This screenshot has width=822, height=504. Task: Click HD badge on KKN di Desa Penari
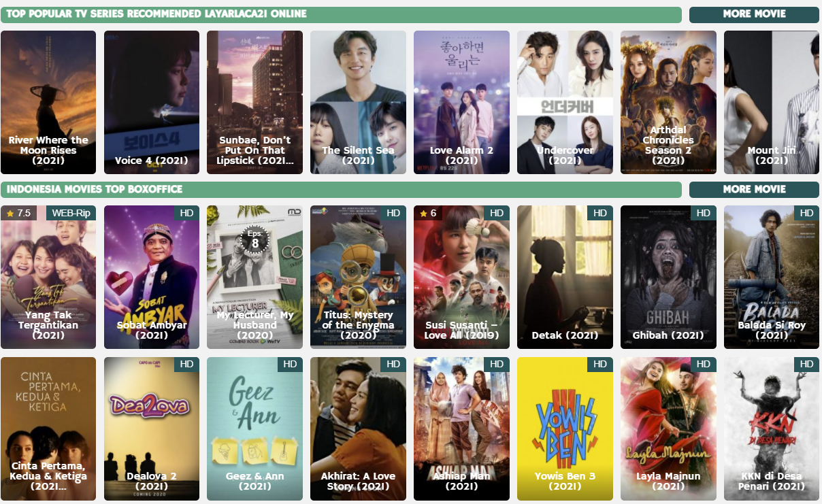(x=806, y=365)
